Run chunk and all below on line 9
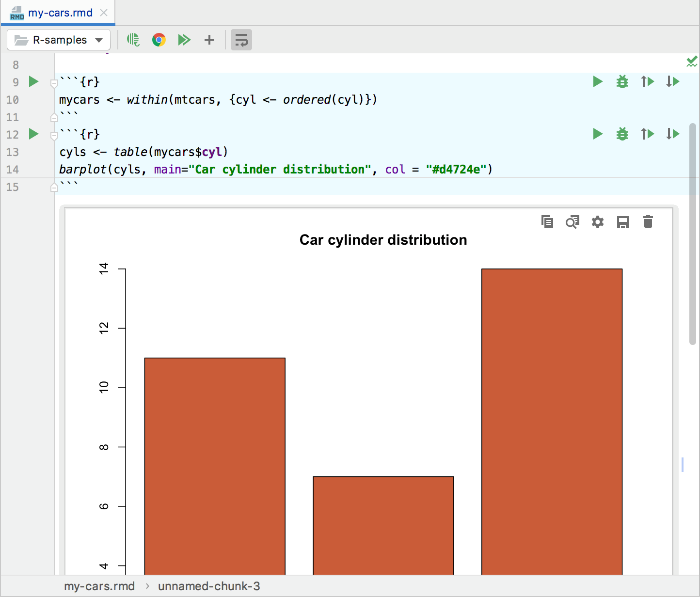The width and height of the screenshot is (700, 597). click(672, 81)
